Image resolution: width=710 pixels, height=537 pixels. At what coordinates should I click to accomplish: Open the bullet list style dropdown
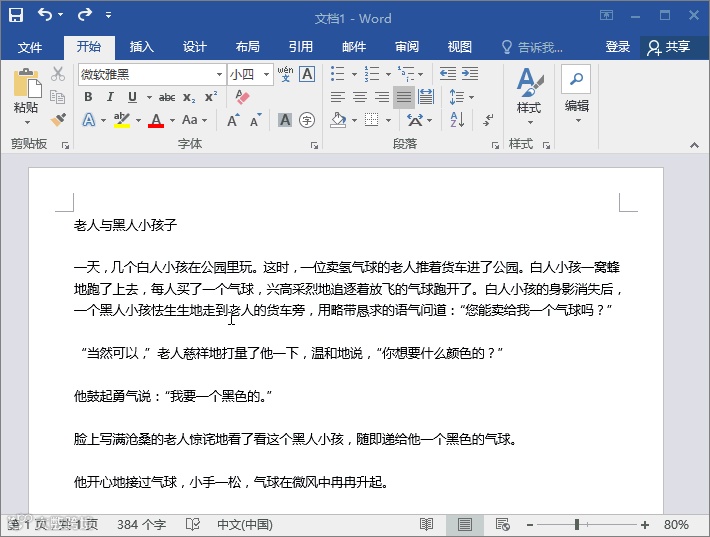(355, 74)
